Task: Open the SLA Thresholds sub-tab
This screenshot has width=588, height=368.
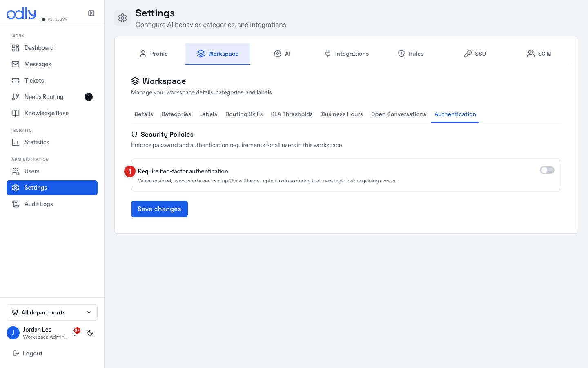Action: point(292,114)
